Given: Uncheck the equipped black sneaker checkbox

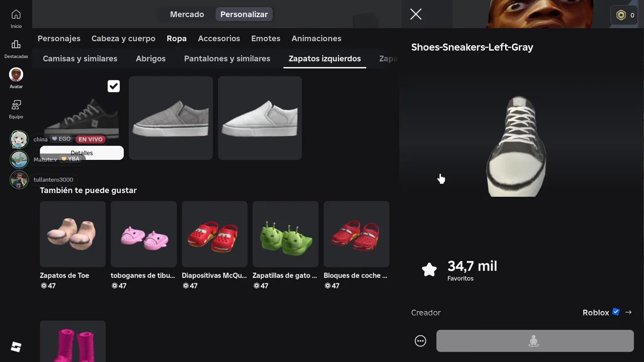Looking at the screenshot, I should 114,86.
